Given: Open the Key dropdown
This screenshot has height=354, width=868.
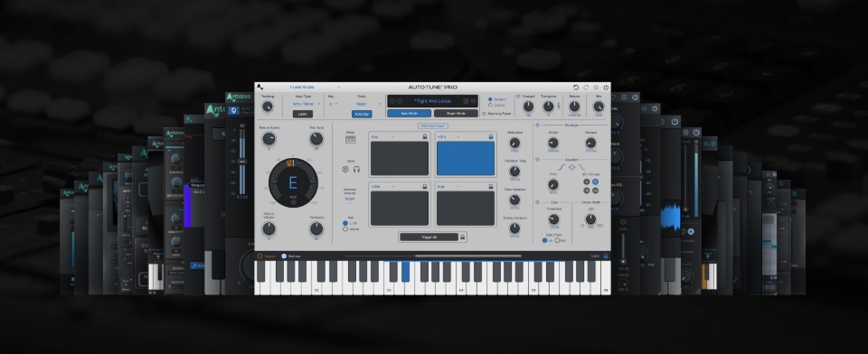Looking at the screenshot, I should [334, 104].
